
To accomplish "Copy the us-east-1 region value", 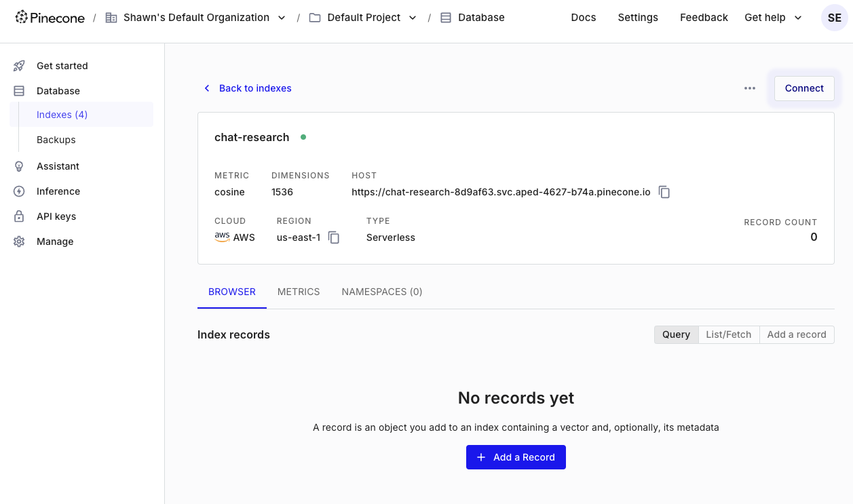I will pyautogui.click(x=334, y=237).
